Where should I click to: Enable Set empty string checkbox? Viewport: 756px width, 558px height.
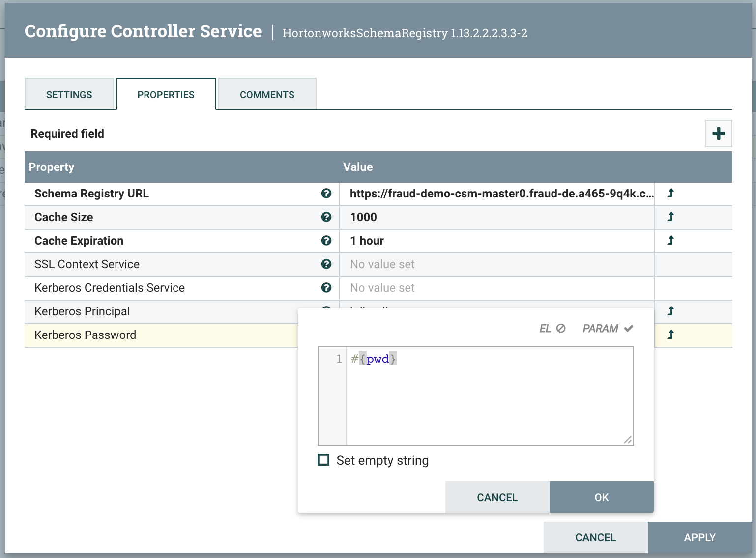[323, 460]
